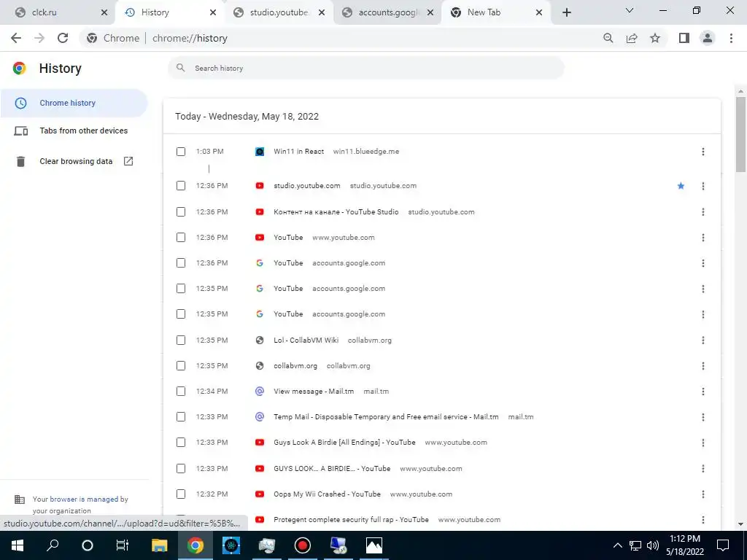The image size is (747, 560).
Task: Select checkbox for collabvm.org entry
Action: click(181, 366)
